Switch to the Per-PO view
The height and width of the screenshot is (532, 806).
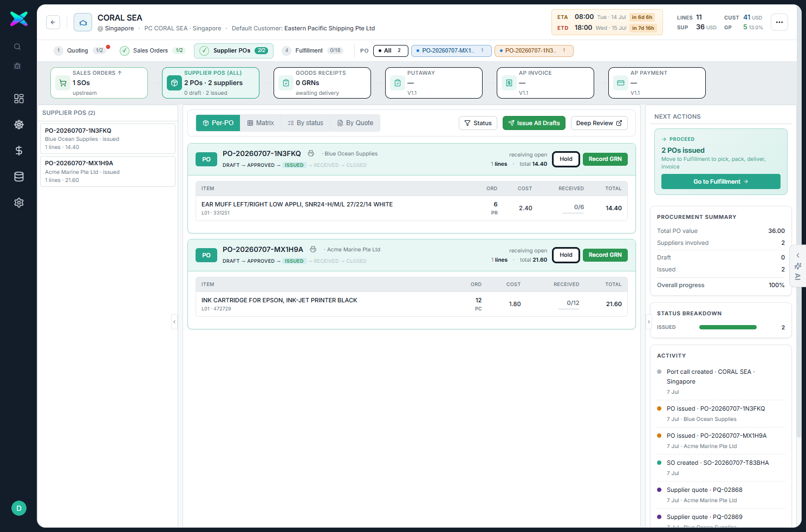[218, 123]
